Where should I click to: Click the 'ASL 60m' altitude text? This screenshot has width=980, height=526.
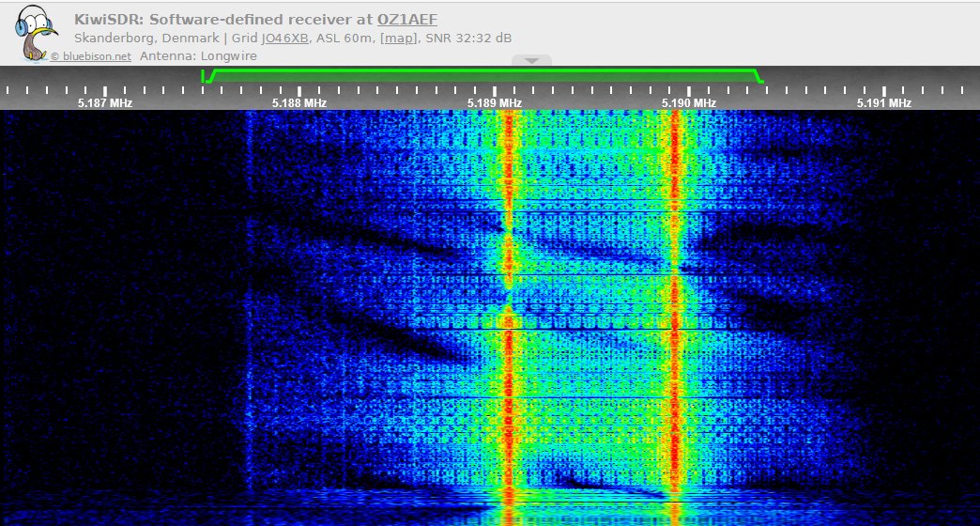click(344, 39)
